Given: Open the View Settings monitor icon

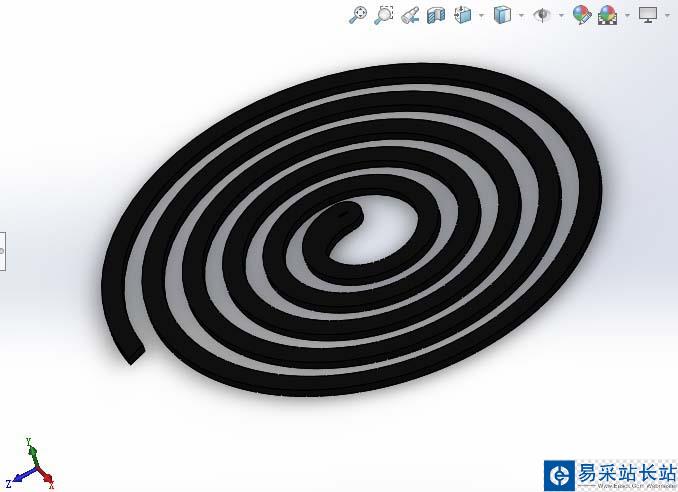Looking at the screenshot, I should [648, 15].
